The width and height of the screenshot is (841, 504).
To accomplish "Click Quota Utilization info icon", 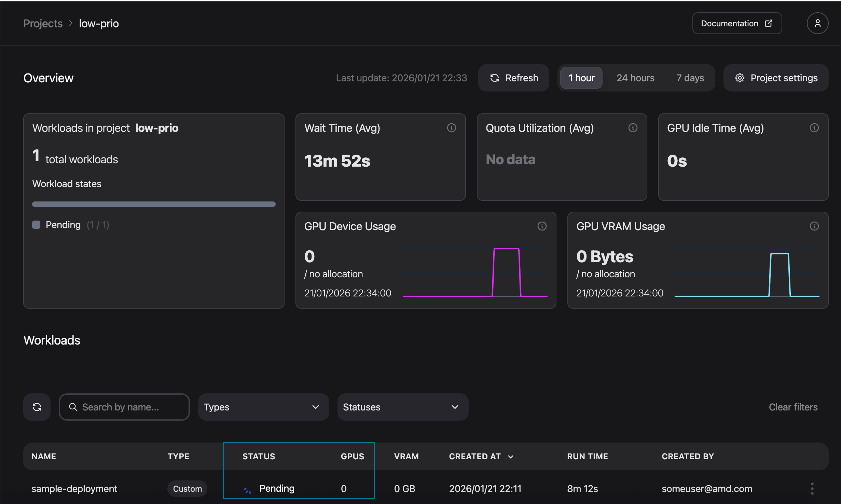I will 632,128.
